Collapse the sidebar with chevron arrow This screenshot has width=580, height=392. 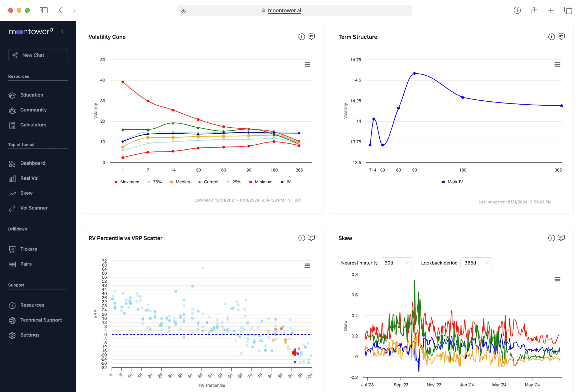coord(63,31)
